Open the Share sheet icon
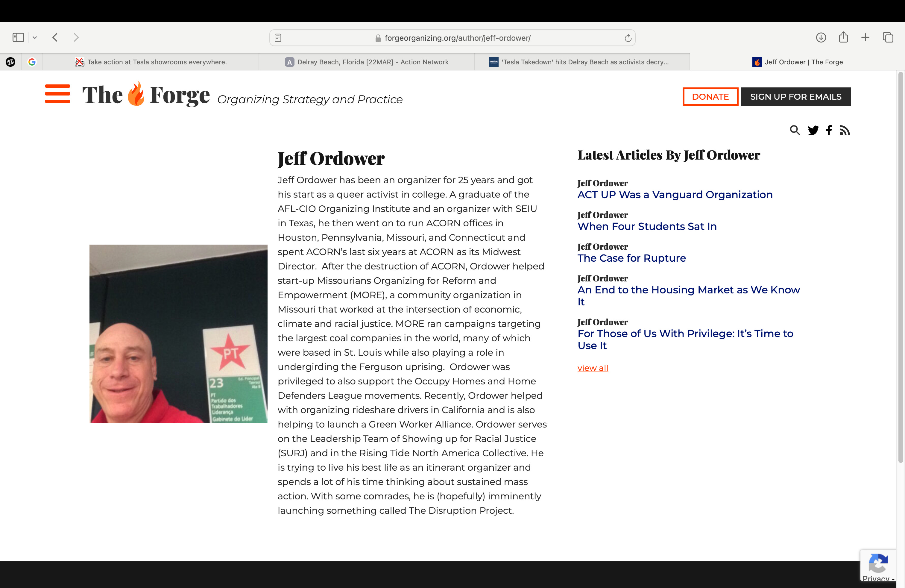This screenshot has height=588, width=905. coord(843,37)
